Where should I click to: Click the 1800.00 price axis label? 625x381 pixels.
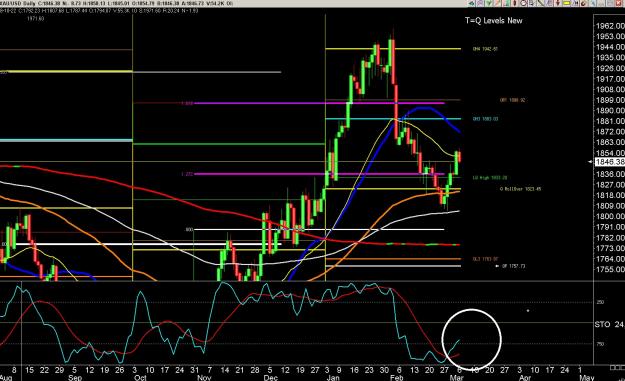(x=610, y=216)
